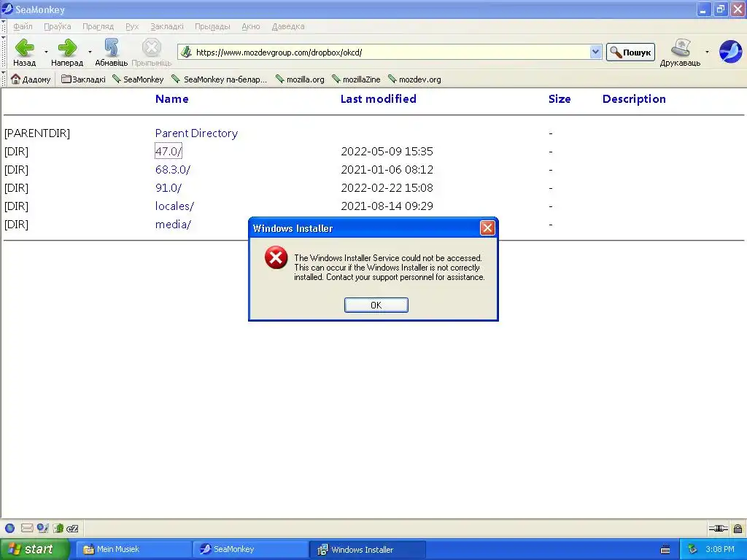Open the locales/ directory link
The width and height of the screenshot is (747, 560).
174,206
